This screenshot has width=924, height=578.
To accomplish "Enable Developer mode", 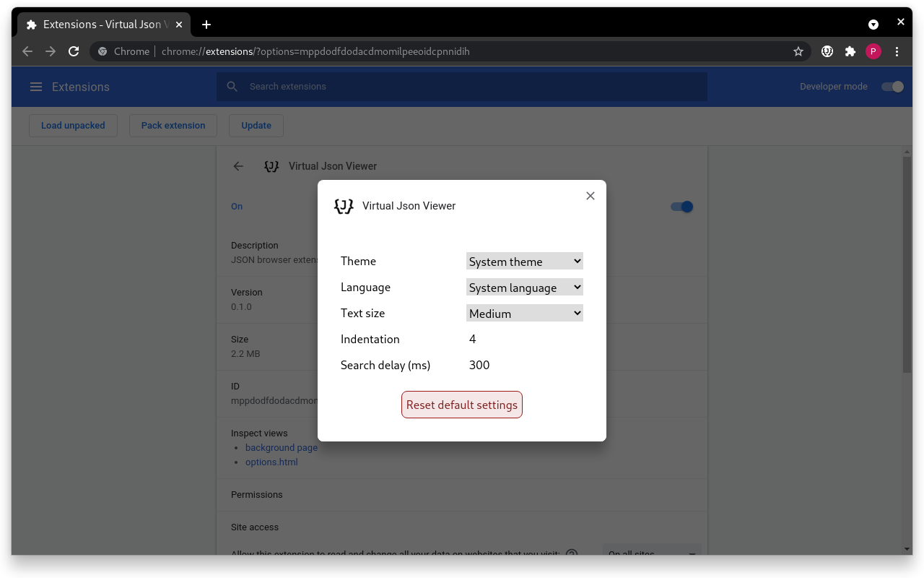I will click(892, 86).
